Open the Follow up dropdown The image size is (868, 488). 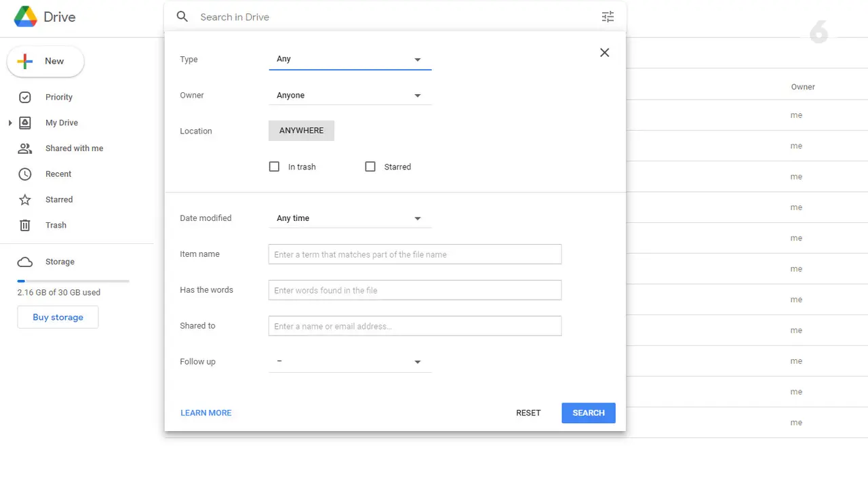pyautogui.click(x=350, y=362)
